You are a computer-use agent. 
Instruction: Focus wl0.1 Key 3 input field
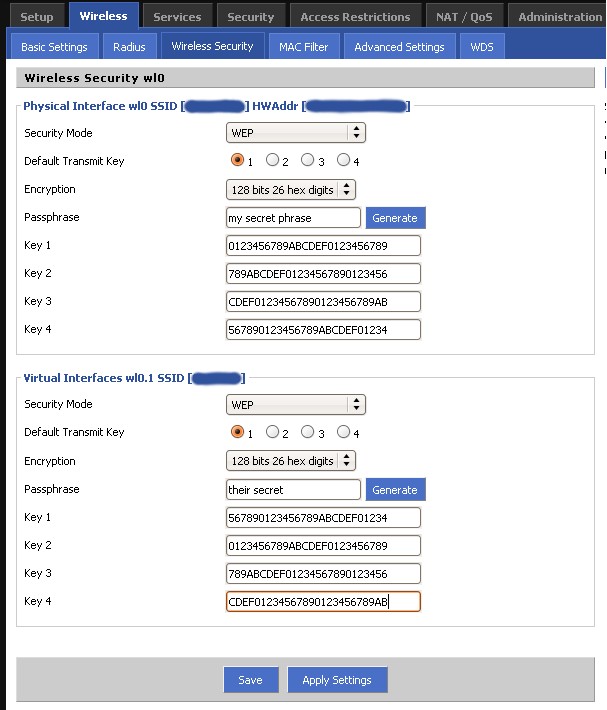pos(323,574)
